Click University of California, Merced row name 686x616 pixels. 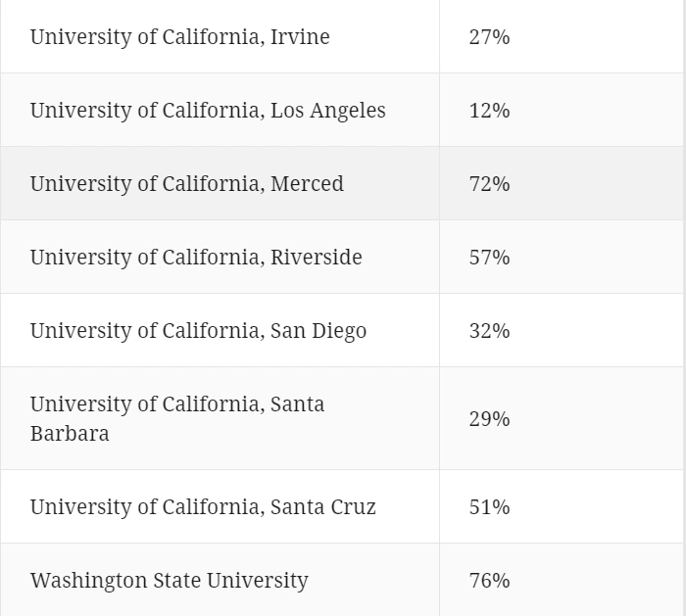[186, 184]
